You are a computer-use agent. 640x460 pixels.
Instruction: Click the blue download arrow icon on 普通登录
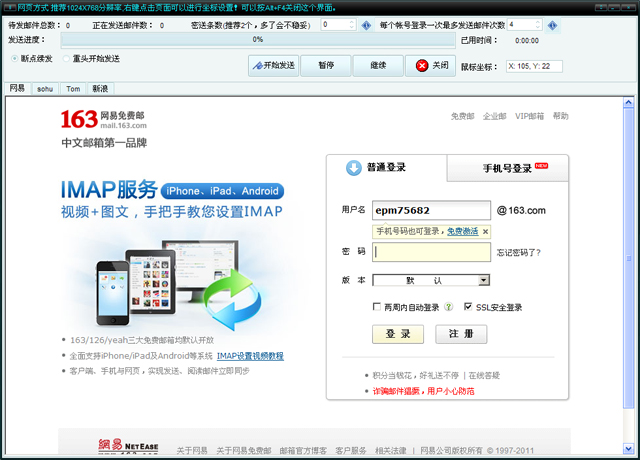click(353, 168)
